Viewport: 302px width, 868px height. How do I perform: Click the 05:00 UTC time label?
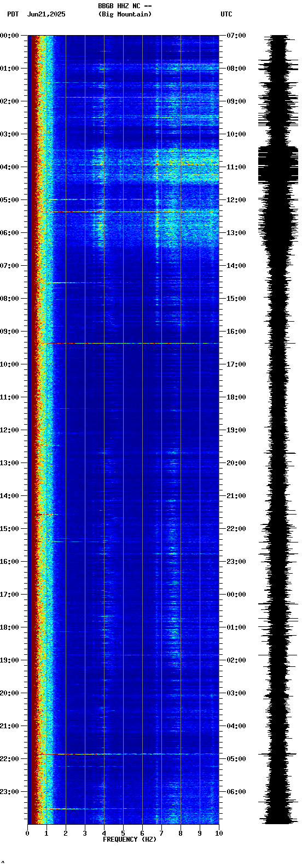[x=236, y=759]
